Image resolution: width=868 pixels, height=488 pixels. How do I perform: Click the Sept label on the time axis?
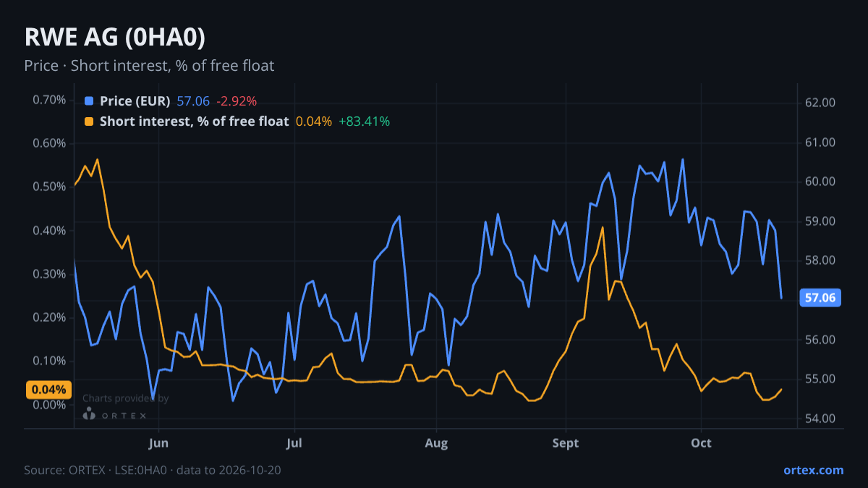566,443
